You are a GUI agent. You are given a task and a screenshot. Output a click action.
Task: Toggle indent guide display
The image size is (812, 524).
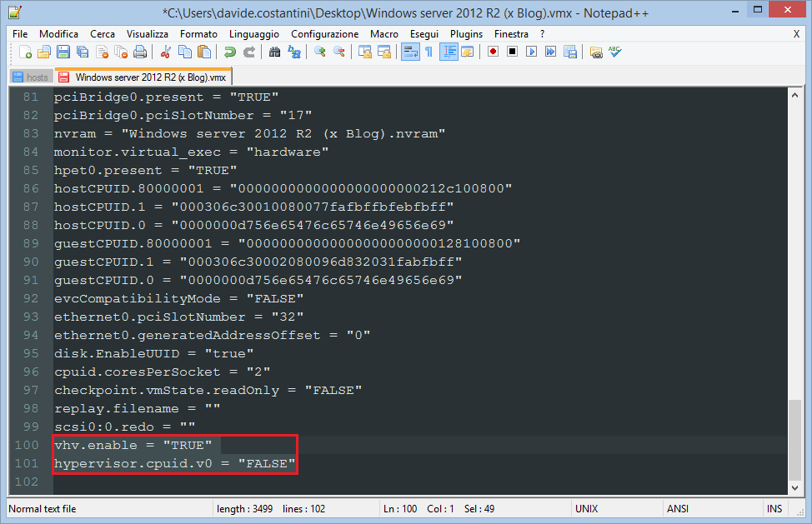click(449, 52)
